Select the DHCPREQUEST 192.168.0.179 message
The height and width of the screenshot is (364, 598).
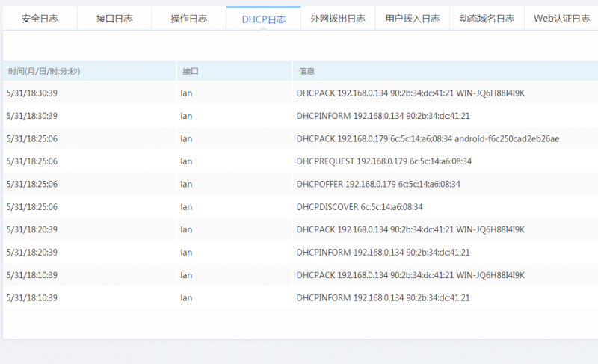click(384, 161)
